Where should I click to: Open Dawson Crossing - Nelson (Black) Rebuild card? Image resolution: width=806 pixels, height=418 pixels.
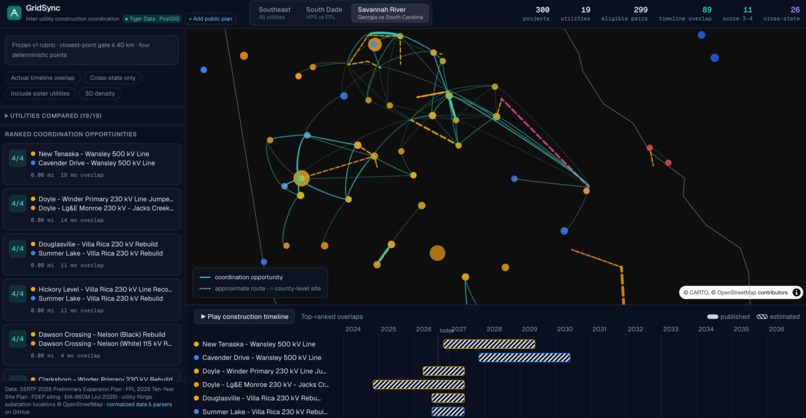[x=92, y=345]
